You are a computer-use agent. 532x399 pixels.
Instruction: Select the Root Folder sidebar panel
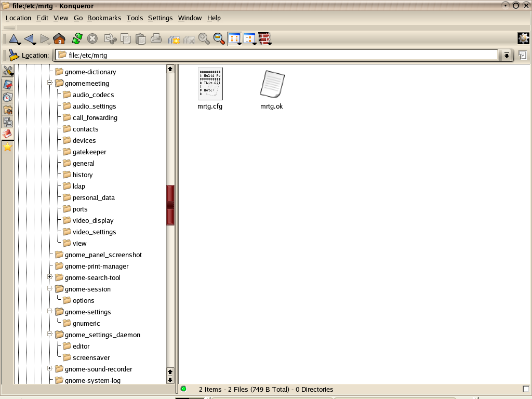pyautogui.click(x=7, y=134)
